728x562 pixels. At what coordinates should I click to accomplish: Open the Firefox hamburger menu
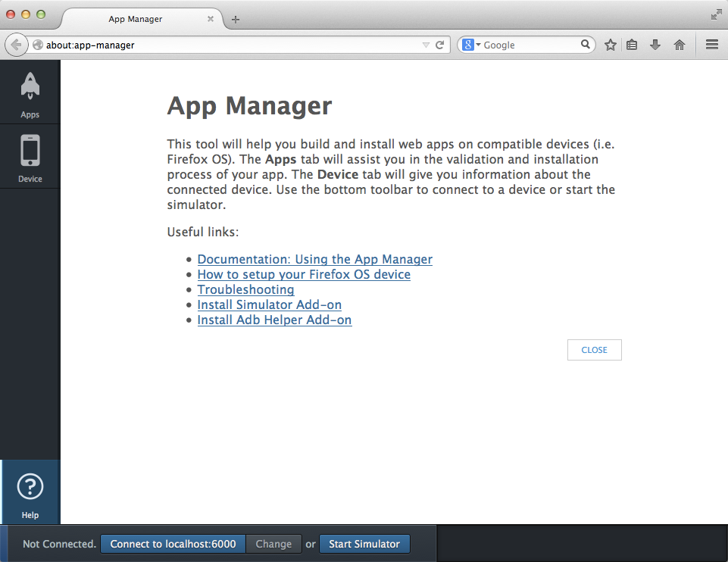(711, 45)
